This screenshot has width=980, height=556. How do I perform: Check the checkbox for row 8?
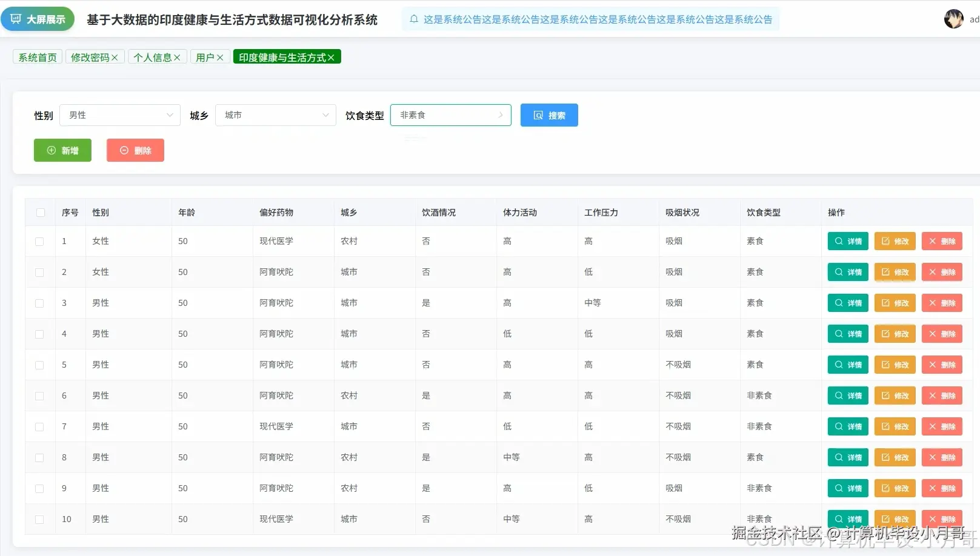tap(39, 458)
